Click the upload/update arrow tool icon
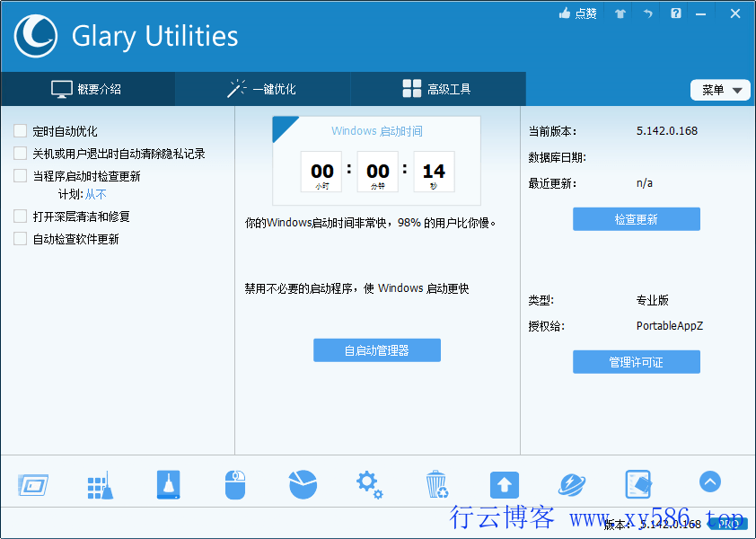The height and width of the screenshot is (539, 756). point(504,482)
